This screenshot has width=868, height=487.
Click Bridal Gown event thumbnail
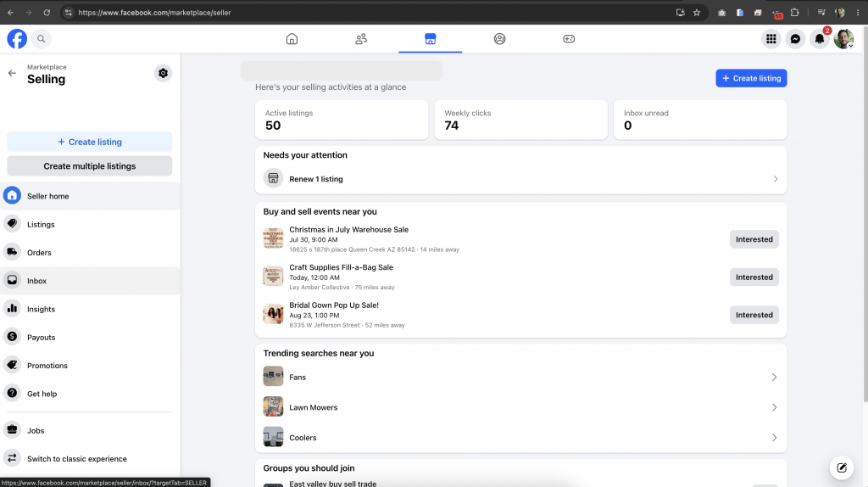pyautogui.click(x=273, y=314)
